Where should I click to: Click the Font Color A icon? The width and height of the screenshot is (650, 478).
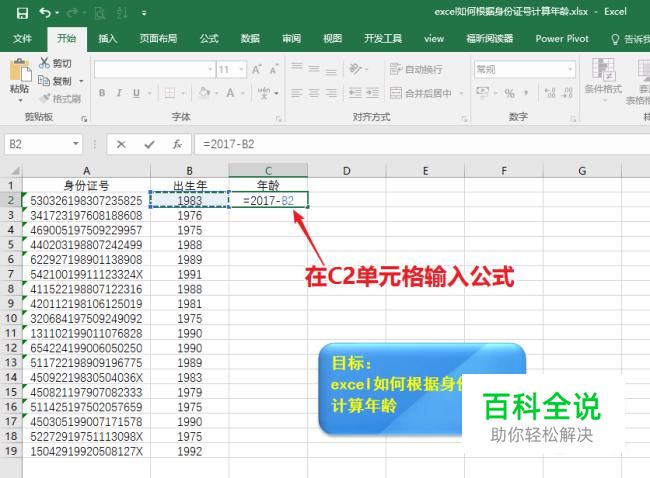[x=230, y=93]
